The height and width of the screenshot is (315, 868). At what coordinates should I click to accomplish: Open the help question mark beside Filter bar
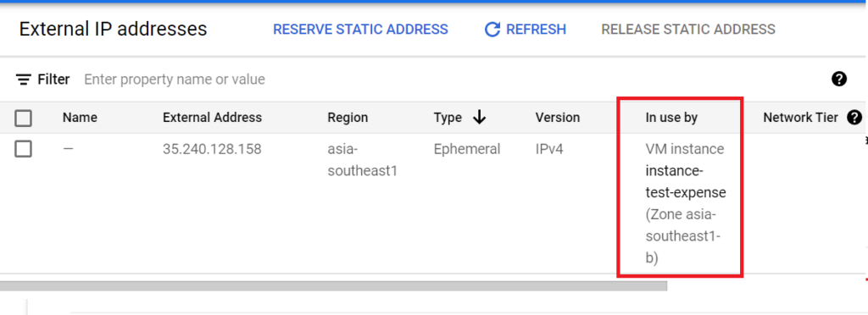tap(839, 79)
